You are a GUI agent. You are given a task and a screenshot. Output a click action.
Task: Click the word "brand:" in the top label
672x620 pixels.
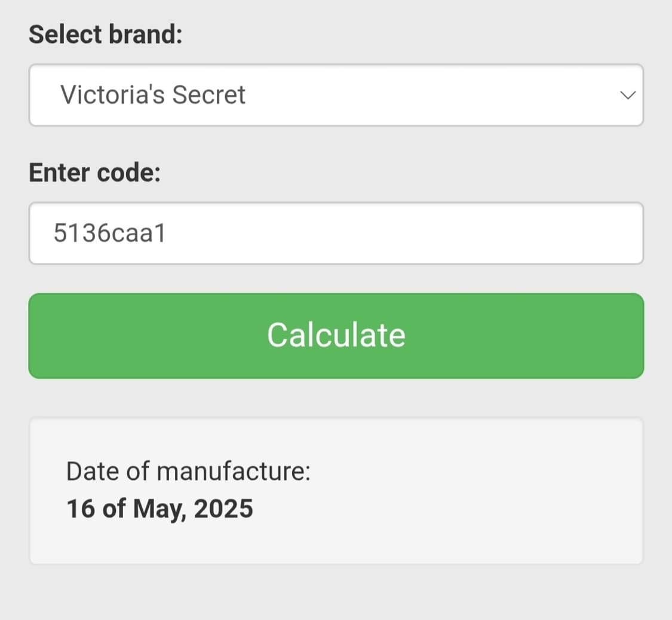click(x=145, y=34)
